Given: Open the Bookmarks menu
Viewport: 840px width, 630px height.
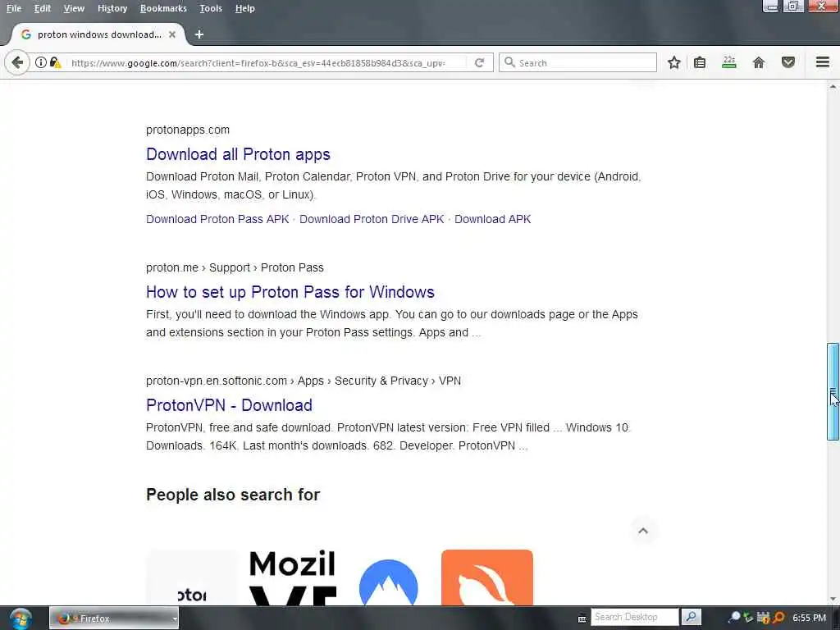Looking at the screenshot, I should pos(163,8).
